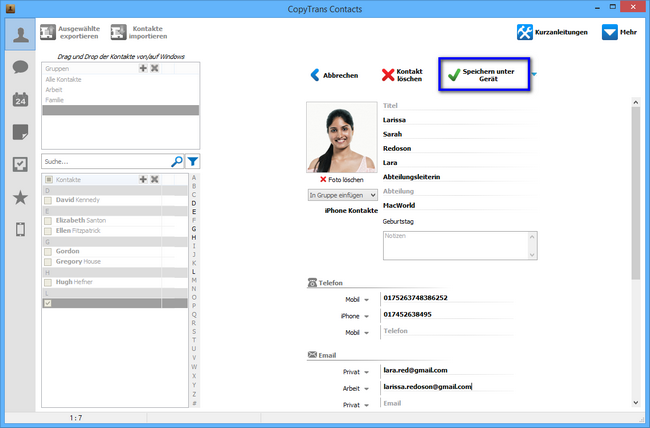Click the Abbrechen button
The height and width of the screenshot is (428, 650).
334,75
